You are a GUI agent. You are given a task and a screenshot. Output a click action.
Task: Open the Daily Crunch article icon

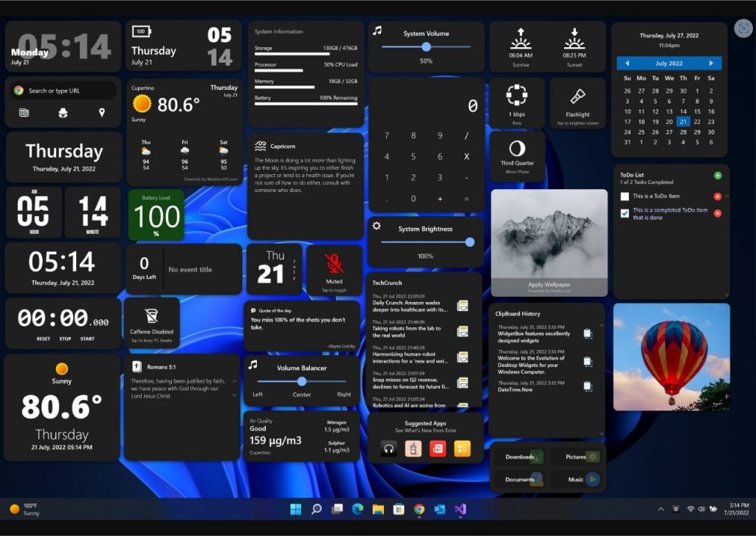pyautogui.click(x=462, y=306)
